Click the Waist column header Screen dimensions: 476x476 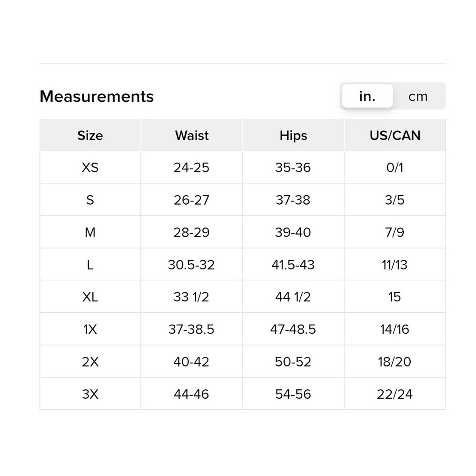click(191, 135)
